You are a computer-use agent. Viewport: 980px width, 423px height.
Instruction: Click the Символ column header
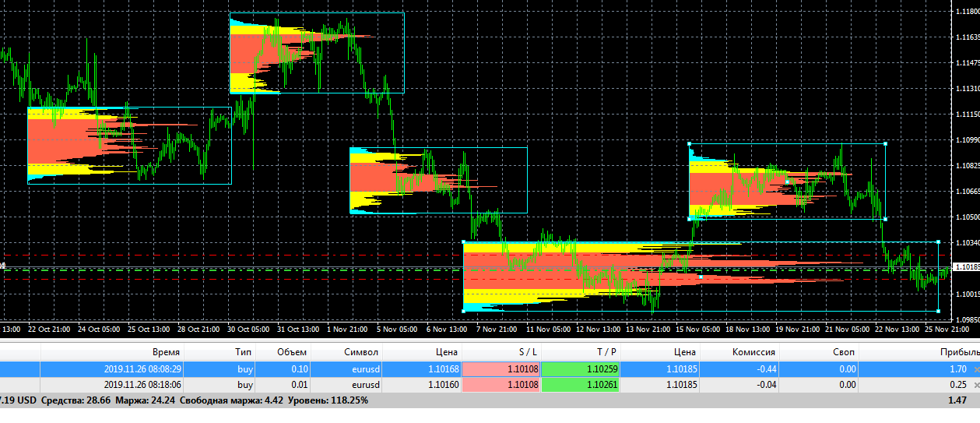[361, 352]
